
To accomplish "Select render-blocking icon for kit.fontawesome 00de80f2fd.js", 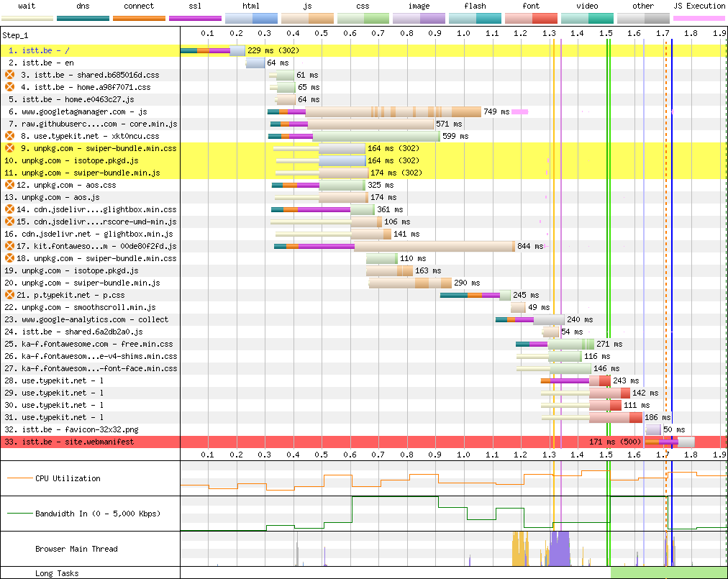I will 10,246.
